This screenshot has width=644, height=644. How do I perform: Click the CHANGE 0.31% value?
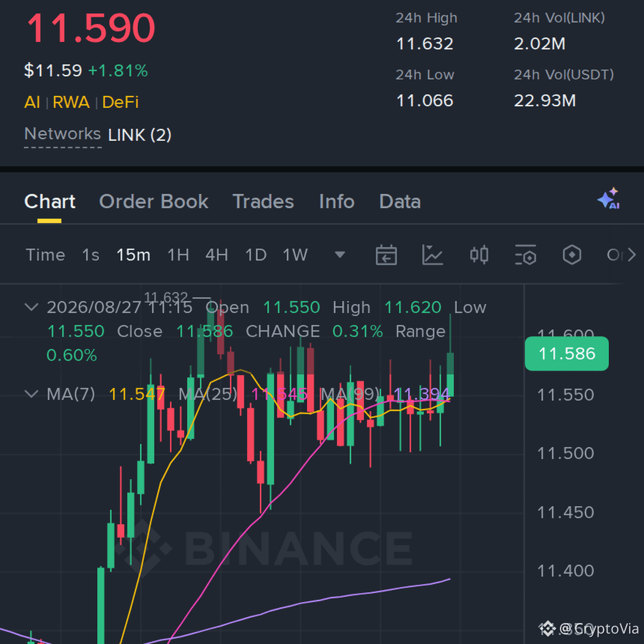point(358,332)
